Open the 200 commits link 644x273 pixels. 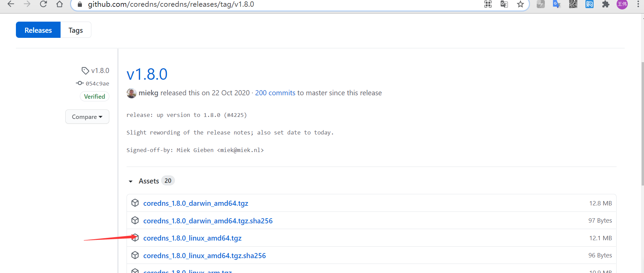point(275,93)
